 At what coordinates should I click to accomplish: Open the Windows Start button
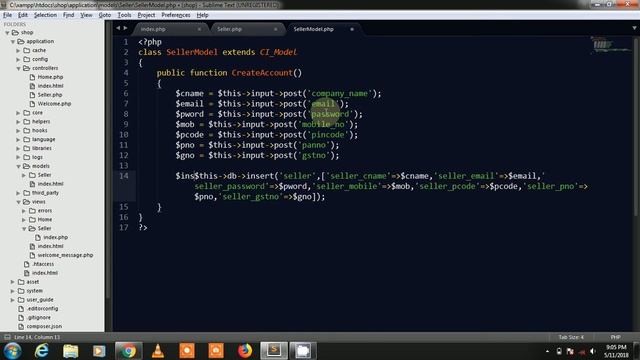[12, 351]
